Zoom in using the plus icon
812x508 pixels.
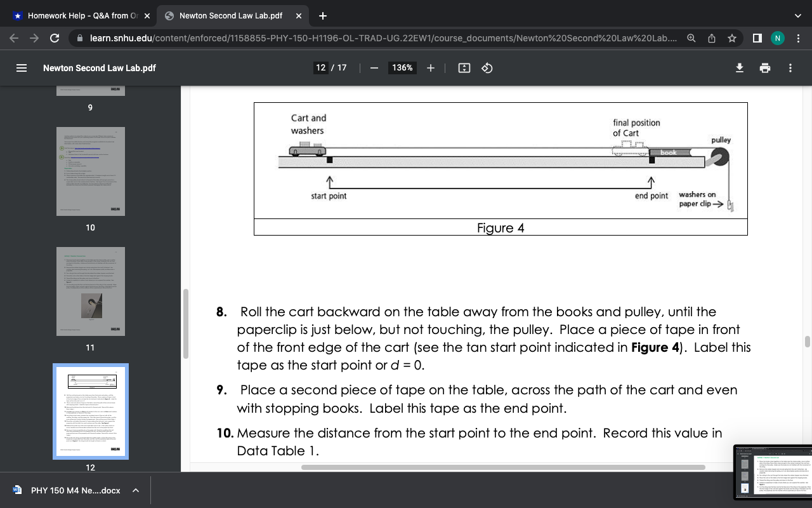[x=430, y=68]
